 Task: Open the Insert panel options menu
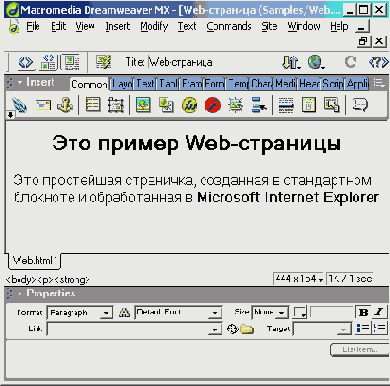[379, 82]
